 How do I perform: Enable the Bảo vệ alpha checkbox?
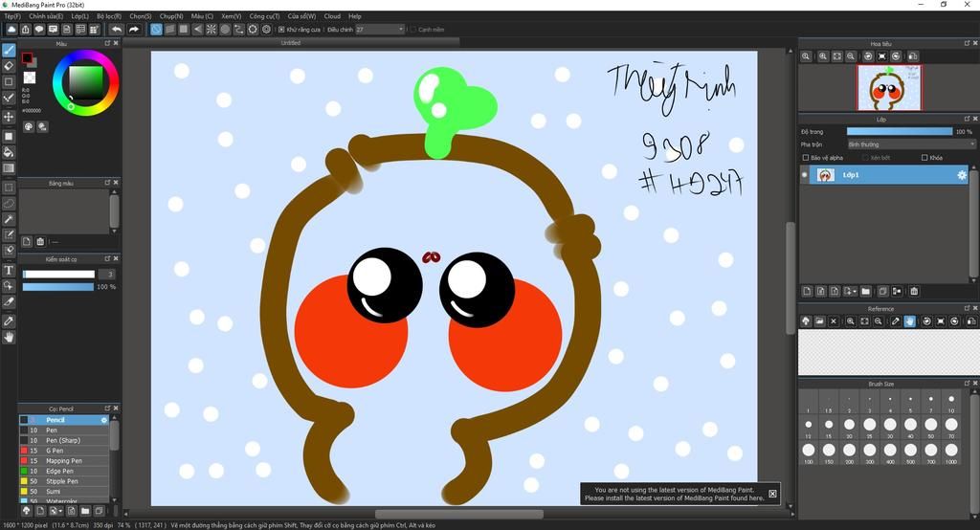(806, 158)
